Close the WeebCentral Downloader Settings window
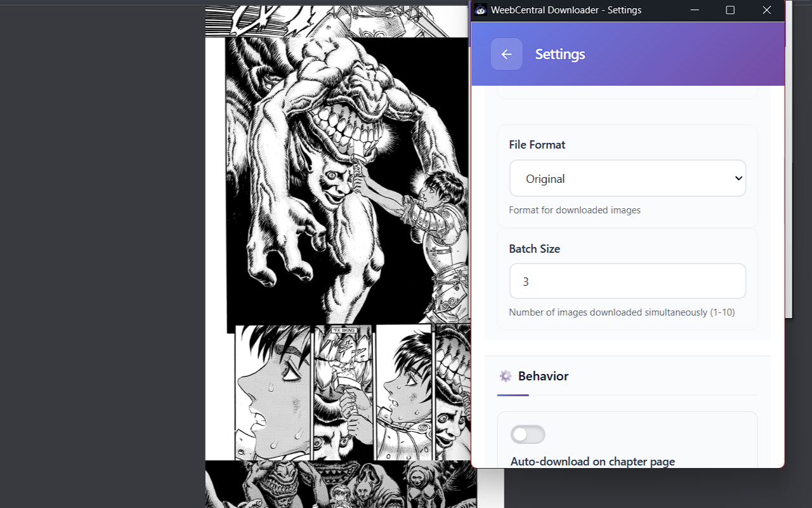Image resolution: width=812 pixels, height=508 pixels. 766,10
